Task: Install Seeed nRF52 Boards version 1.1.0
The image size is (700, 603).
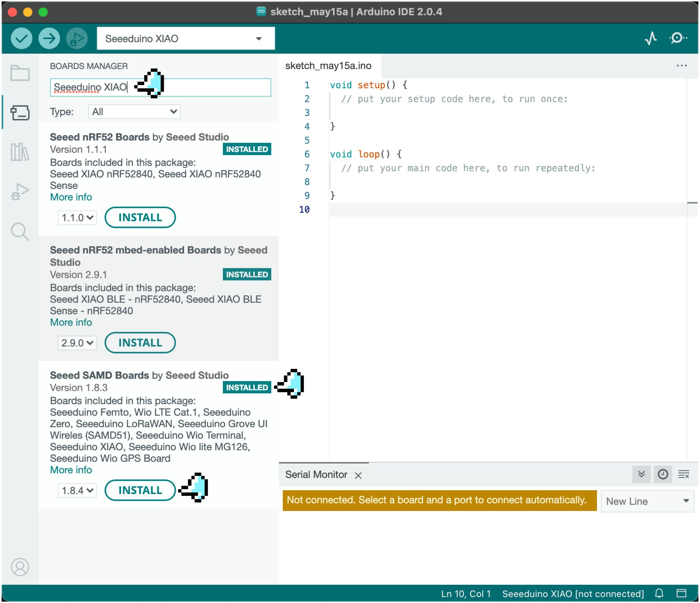Action: (x=140, y=217)
